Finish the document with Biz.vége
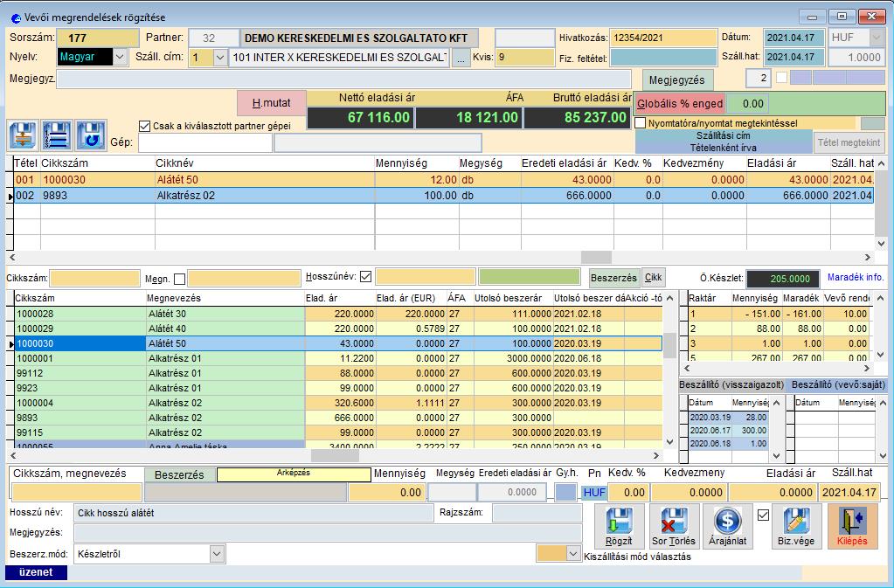This screenshot has width=894, height=588. (x=796, y=527)
